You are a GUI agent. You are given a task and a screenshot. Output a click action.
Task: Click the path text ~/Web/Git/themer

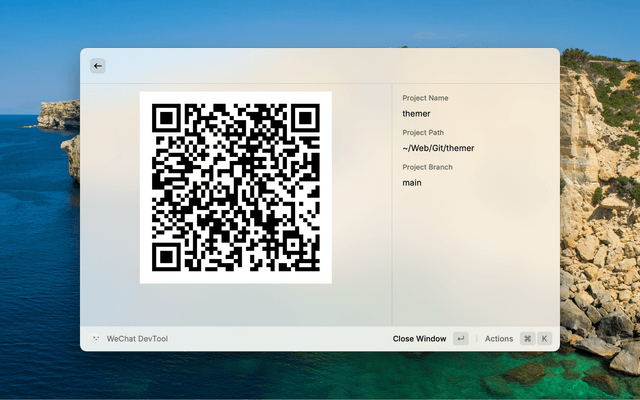coord(438,149)
